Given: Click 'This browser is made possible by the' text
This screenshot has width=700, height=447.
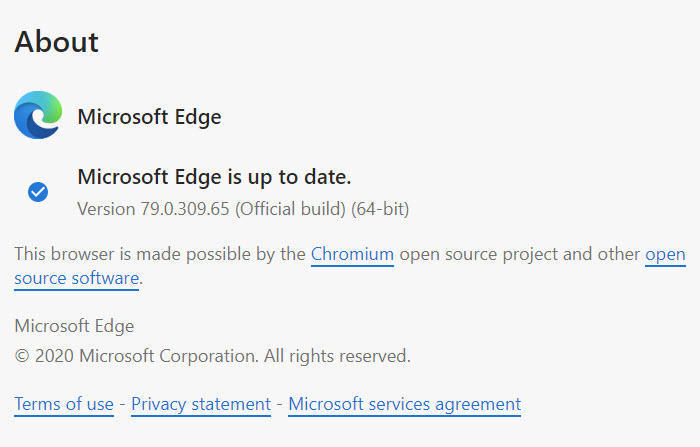Looking at the screenshot, I should [x=160, y=254].
